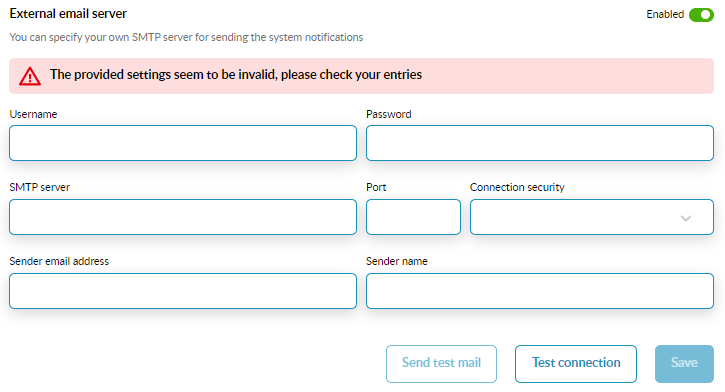Click into the SMTP server field
The image size is (725, 392).
[x=183, y=217]
